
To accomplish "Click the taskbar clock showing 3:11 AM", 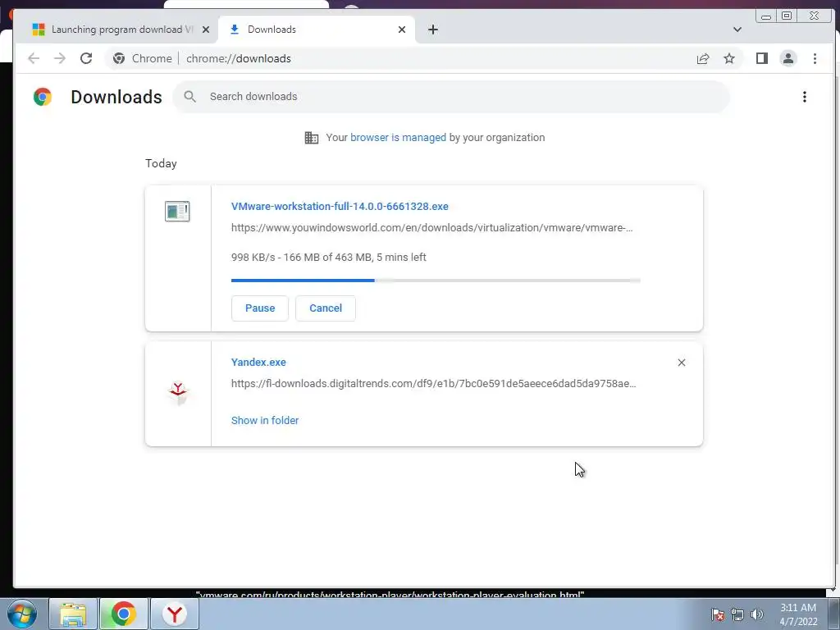I will click(798, 614).
